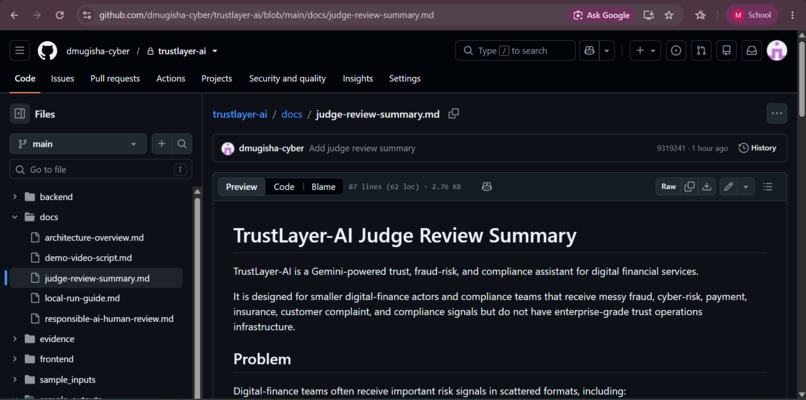Select judge-review-summary.md in file tree
The image size is (806, 400).
[x=96, y=278]
